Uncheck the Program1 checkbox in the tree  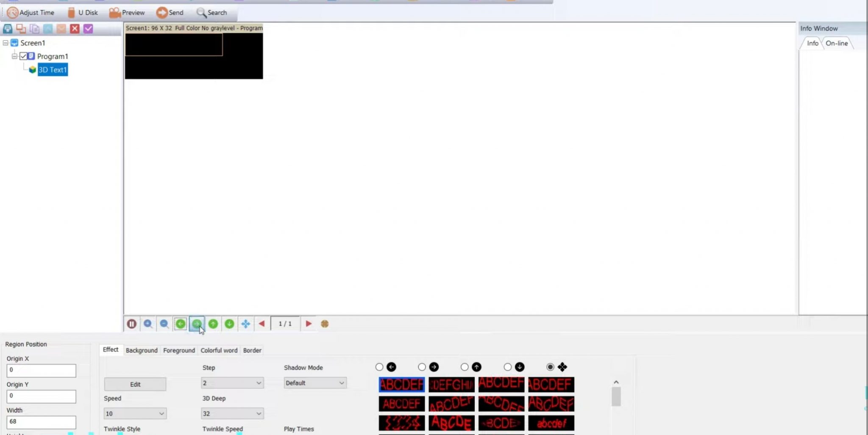pyautogui.click(x=23, y=56)
